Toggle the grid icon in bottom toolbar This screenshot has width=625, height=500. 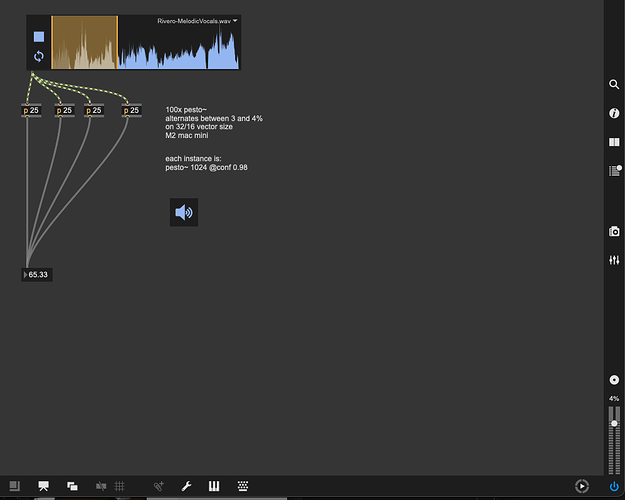[x=119, y=486]
